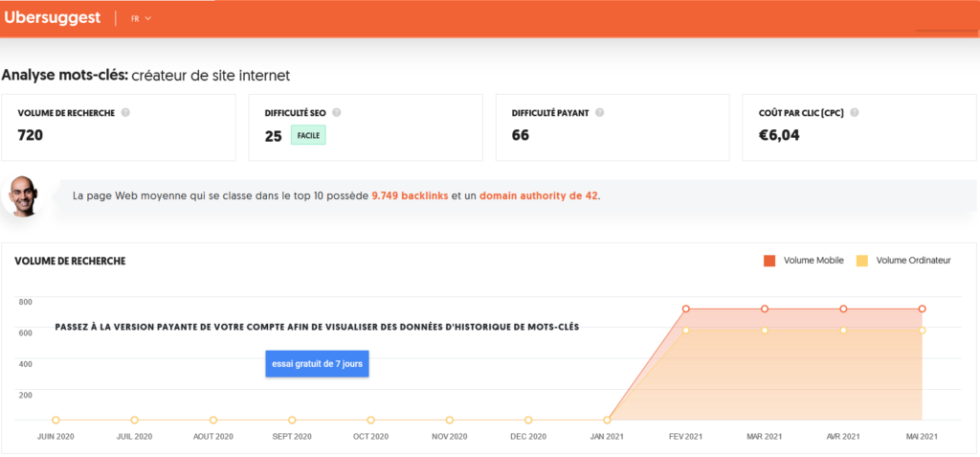Click info icon next to Coût par clic
The height and width of the screenshot is (457, 980).
click(855, 113)
